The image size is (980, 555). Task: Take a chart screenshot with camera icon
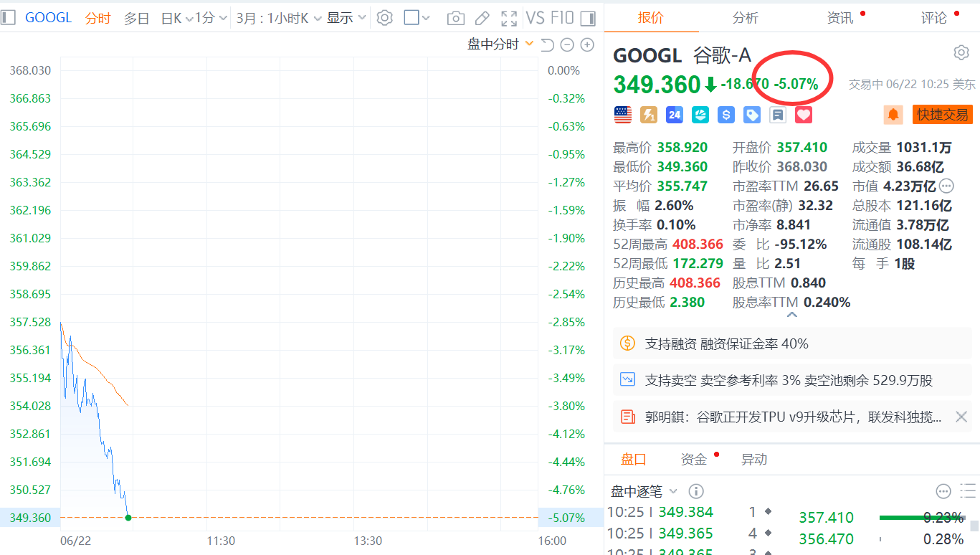click(455, 18)
